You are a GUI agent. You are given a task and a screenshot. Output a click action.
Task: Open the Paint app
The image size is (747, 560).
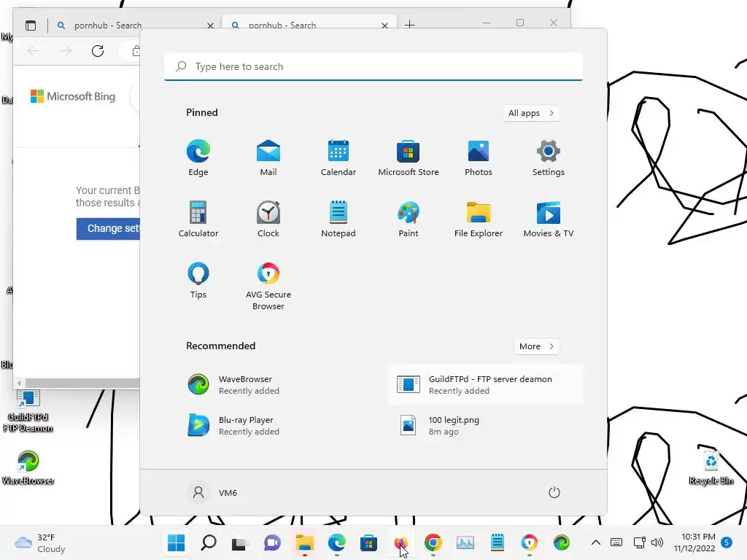409,219
